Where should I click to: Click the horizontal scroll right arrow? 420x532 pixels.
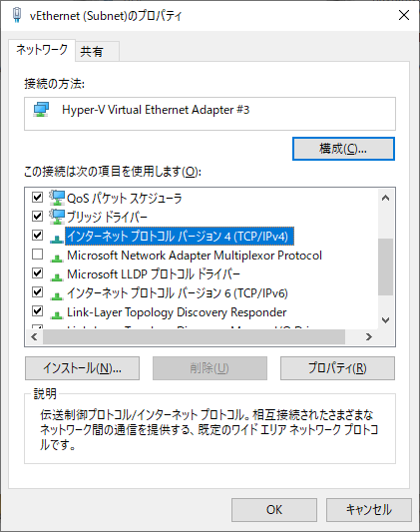(369, 336)
